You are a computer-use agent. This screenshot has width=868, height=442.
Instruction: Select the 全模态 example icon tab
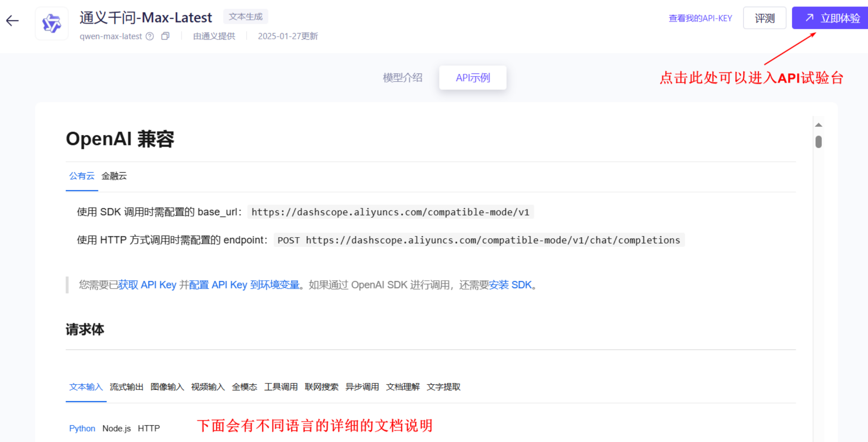pos(244,387)
